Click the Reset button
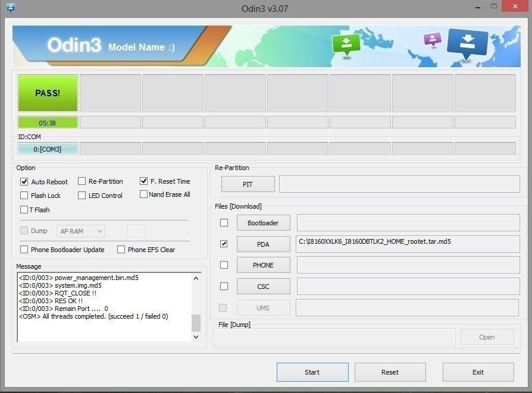Viewport: 532px width, 393px height. point(390,372)
